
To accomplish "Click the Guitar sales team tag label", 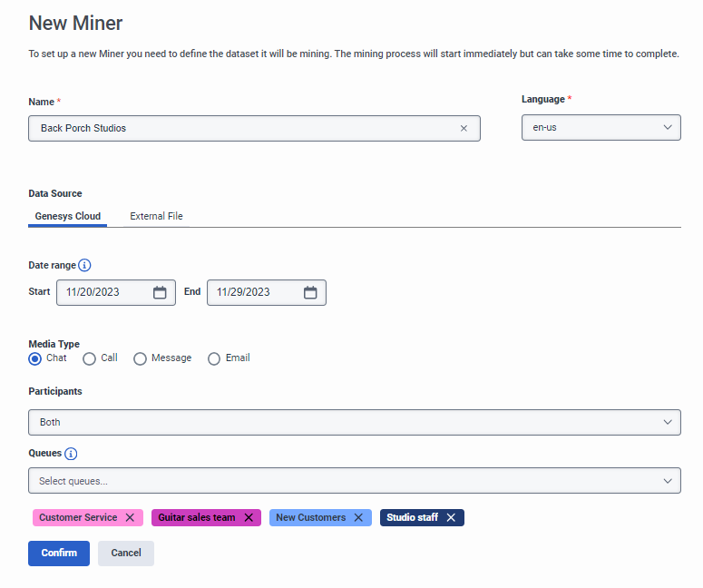I will (196, 517).
